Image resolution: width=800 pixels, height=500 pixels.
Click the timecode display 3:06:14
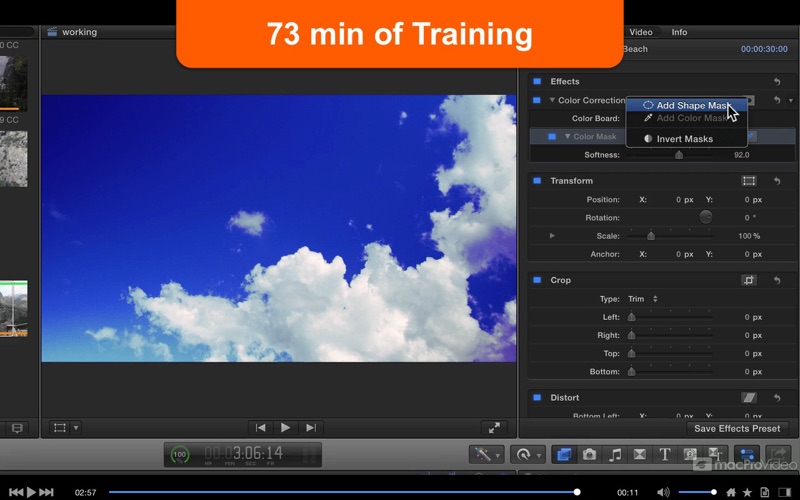tap(243, 453)
